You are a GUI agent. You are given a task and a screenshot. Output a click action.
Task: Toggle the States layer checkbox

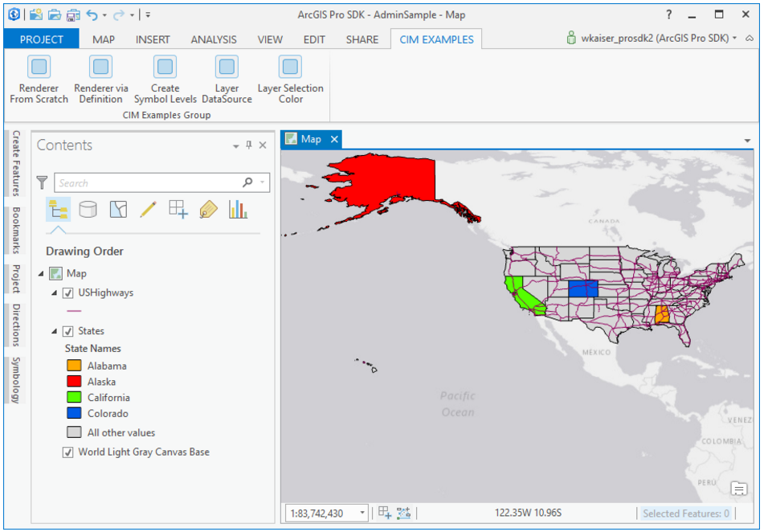coord(68,332)
